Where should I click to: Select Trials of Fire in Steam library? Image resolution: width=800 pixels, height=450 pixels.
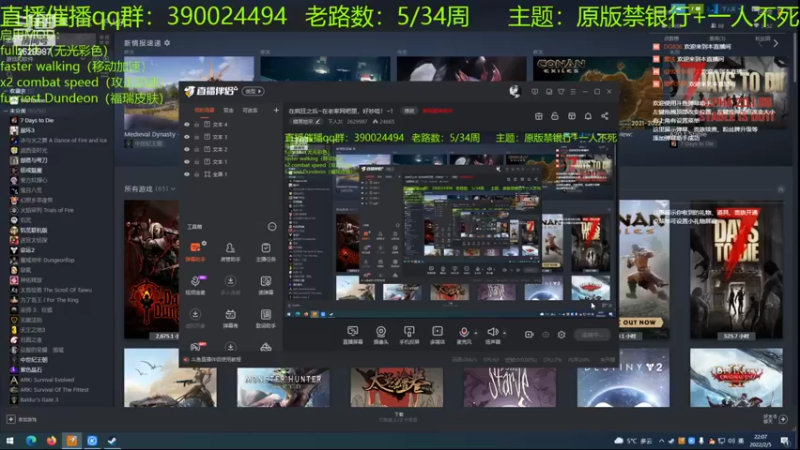[42, 210]
